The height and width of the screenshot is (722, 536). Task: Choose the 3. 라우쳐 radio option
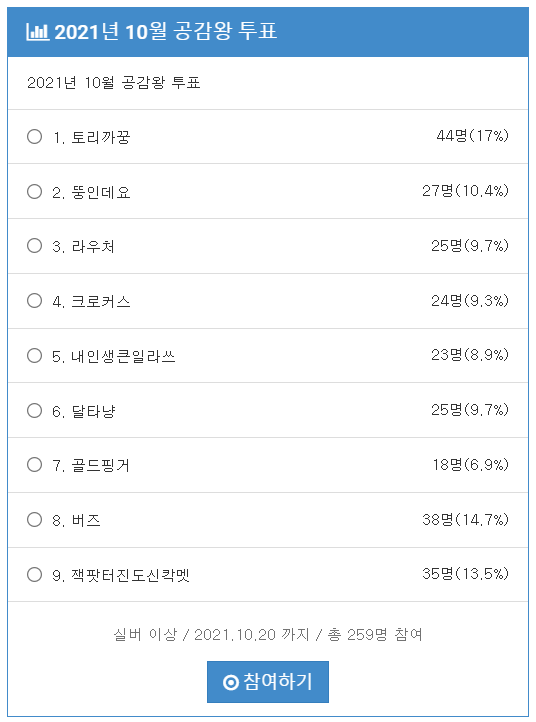click(x=35, y=245)
